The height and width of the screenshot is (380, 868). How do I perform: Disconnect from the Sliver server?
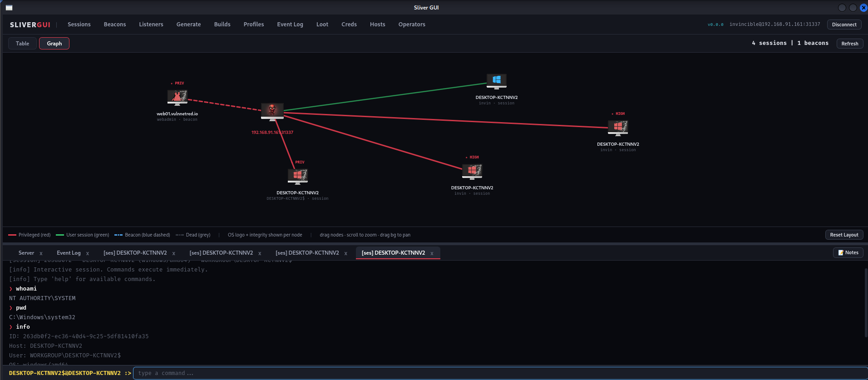pos(844,25)
